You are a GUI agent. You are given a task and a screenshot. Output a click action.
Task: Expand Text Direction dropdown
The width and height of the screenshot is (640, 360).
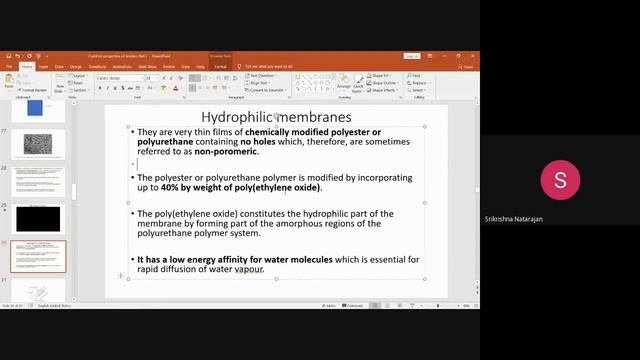[x=260, y=76]
